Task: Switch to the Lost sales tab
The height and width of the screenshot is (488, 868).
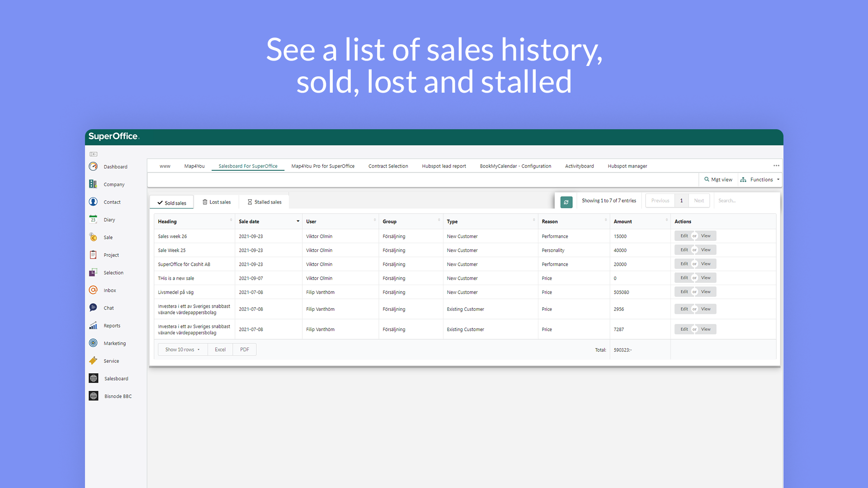Action: (217, 202)
